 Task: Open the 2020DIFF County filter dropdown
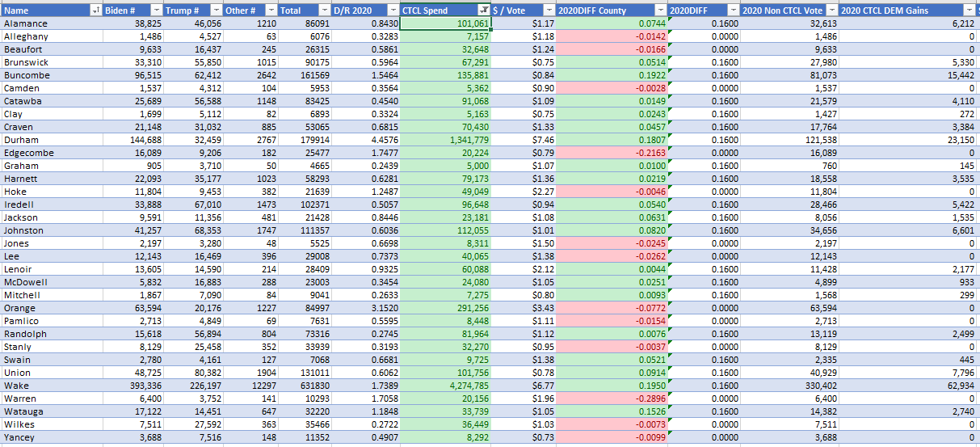[660, 11]
